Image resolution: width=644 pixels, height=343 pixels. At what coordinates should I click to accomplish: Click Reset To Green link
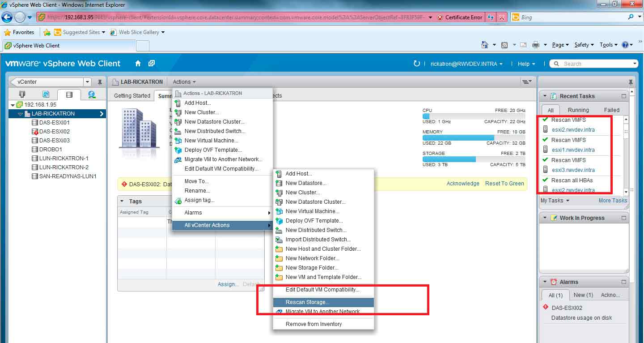[504, 184]
